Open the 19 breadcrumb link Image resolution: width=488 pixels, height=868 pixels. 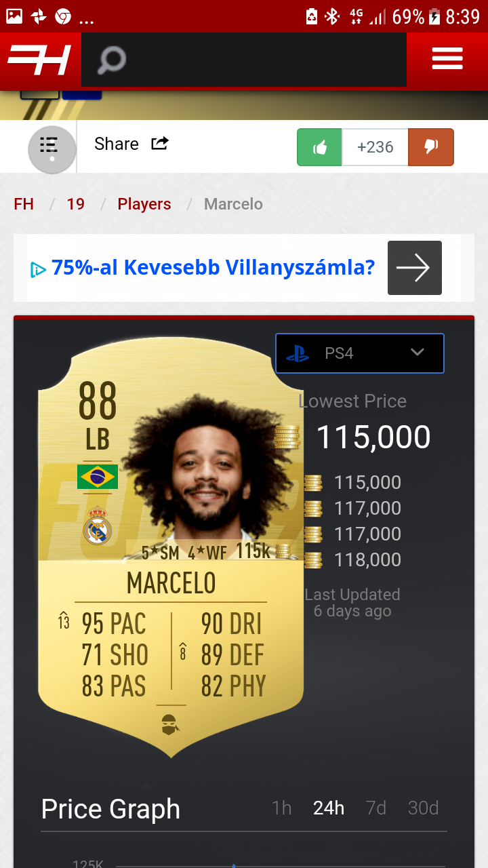coord(76,204)
